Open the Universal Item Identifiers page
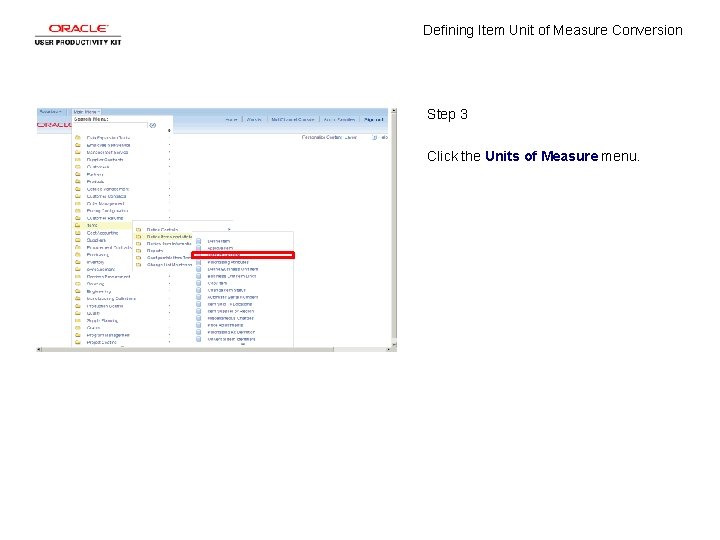720x540 pixels. click(231, 339)
